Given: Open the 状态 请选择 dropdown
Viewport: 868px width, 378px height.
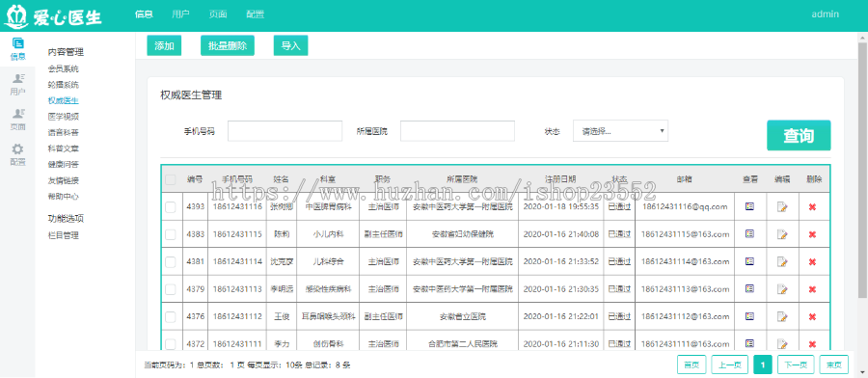Looking at the screenshot, I should [x=620, y=131].
